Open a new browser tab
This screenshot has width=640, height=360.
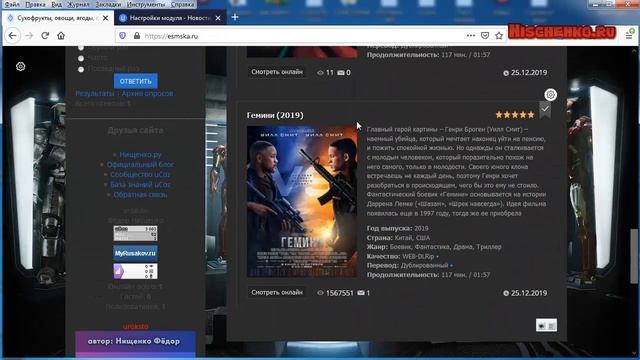[235, 17]
